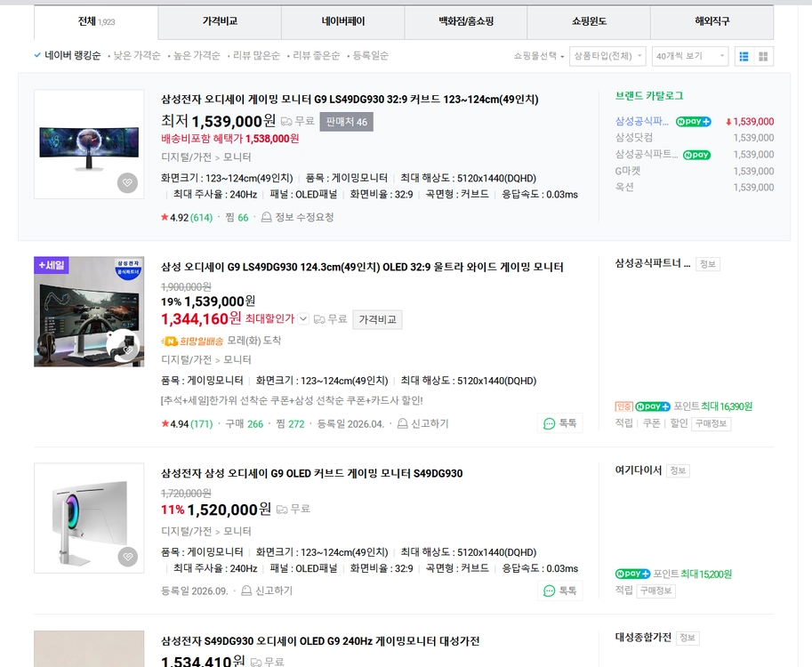This screenshot has width=812, height=667.
Task: Open G마켓 seller link in catalog
Action: pyautogui.click(x=628, y=171)
